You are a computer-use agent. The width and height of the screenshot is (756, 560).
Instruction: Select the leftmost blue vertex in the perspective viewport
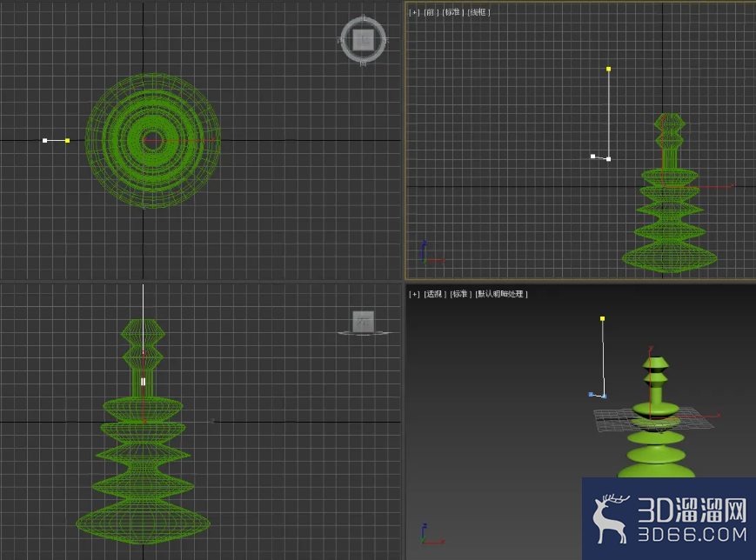click(x=591, y=394)
